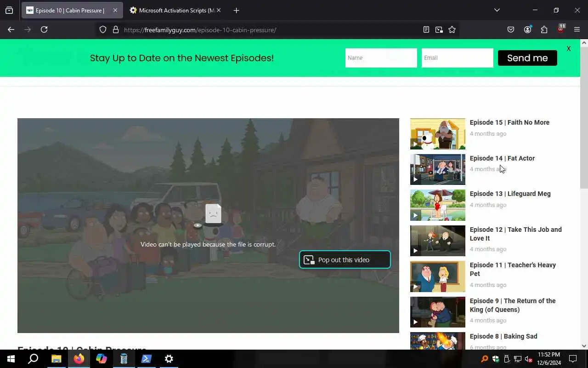
Task: Toggle reader view in the address bar
Action: click(426, 29)
